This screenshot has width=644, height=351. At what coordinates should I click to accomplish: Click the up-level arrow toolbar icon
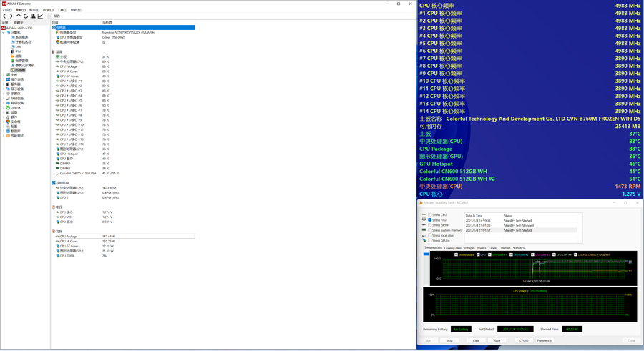coord(19,16)
